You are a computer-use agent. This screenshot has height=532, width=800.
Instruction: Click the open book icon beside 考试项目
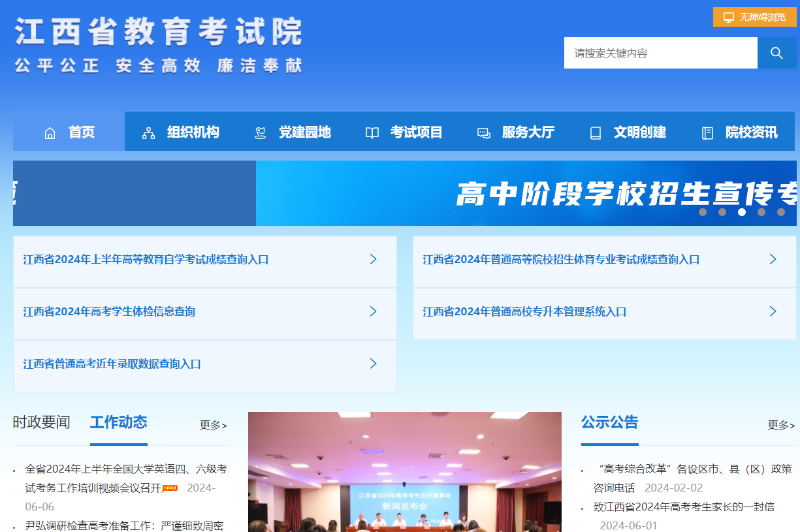(x=372, y=133)
